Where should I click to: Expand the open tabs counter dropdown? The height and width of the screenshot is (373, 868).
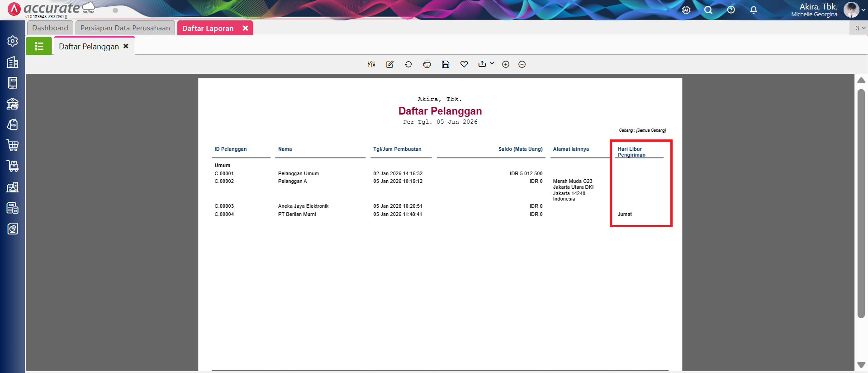click(x=859, y=28)
